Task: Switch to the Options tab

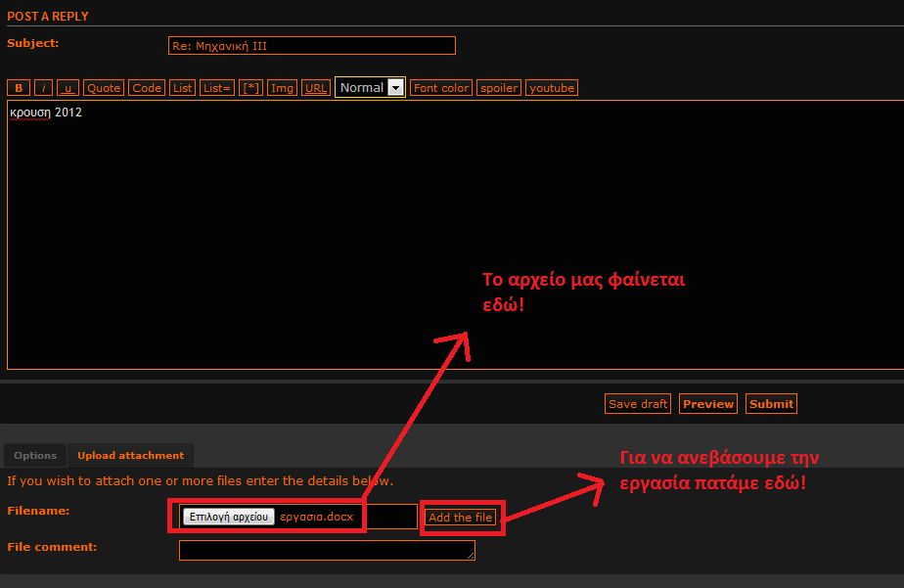Action: coord(35,456)
